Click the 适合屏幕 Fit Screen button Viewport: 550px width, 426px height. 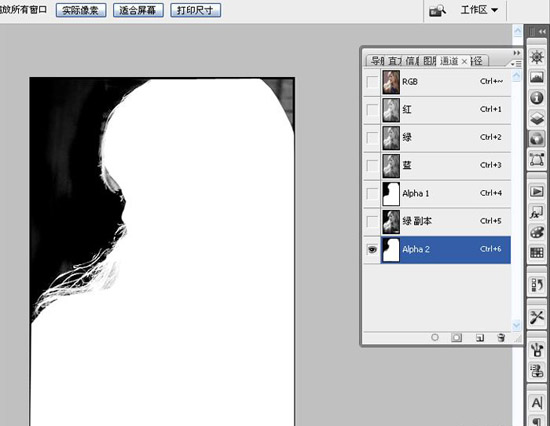pos(138,10)
